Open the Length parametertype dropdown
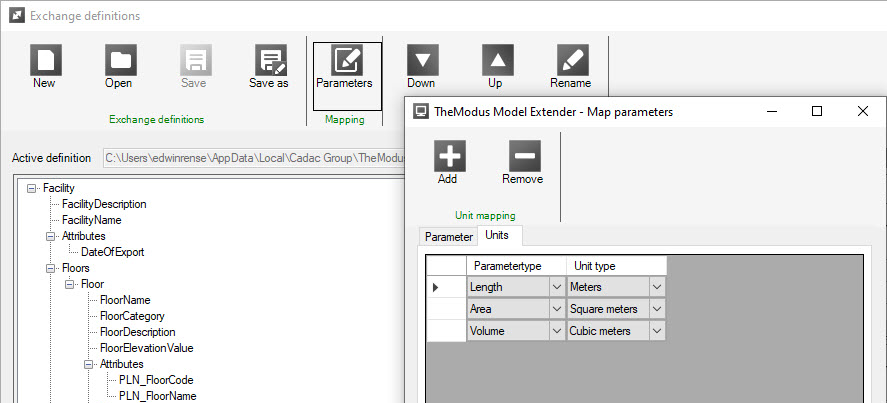The image size is (887, 403). (556, 287)
